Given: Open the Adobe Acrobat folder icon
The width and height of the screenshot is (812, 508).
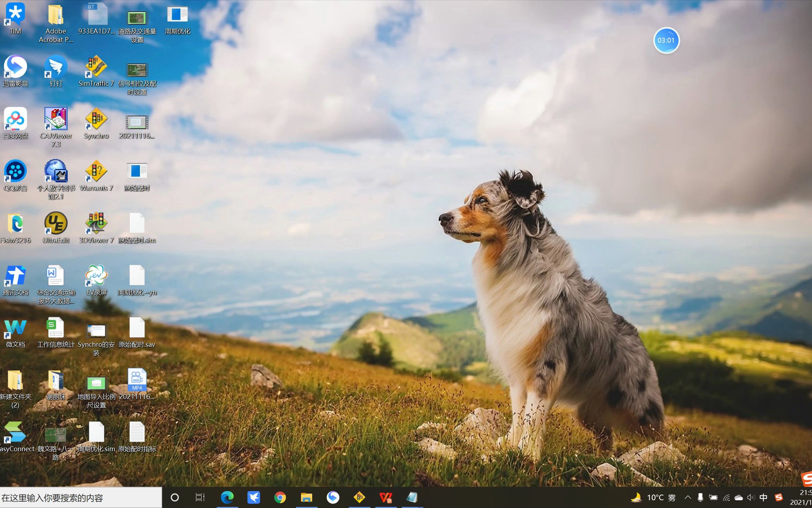Looking at the screenshot, I should click(56, 23).
